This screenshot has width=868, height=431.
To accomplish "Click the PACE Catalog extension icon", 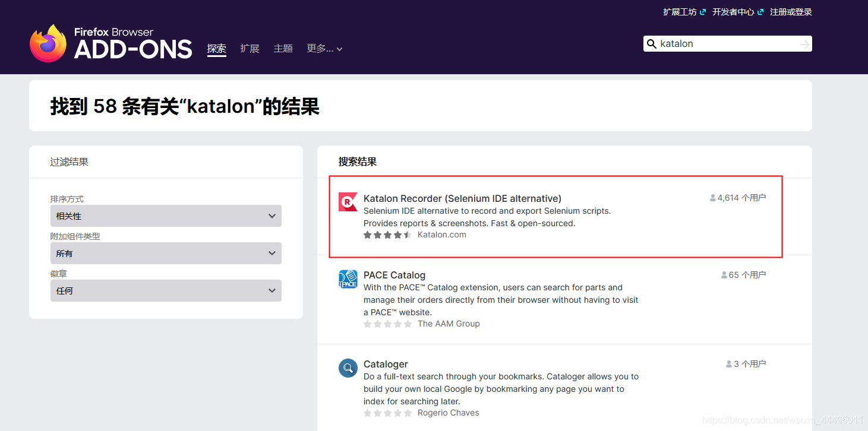I will pyautogui.click(x=348, y=279).
